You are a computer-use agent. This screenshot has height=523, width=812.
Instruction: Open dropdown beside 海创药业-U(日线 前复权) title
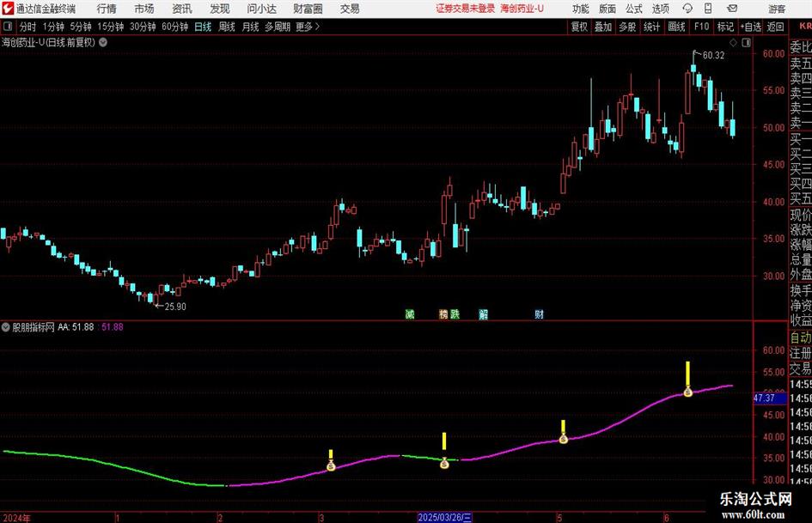(103, 42)
